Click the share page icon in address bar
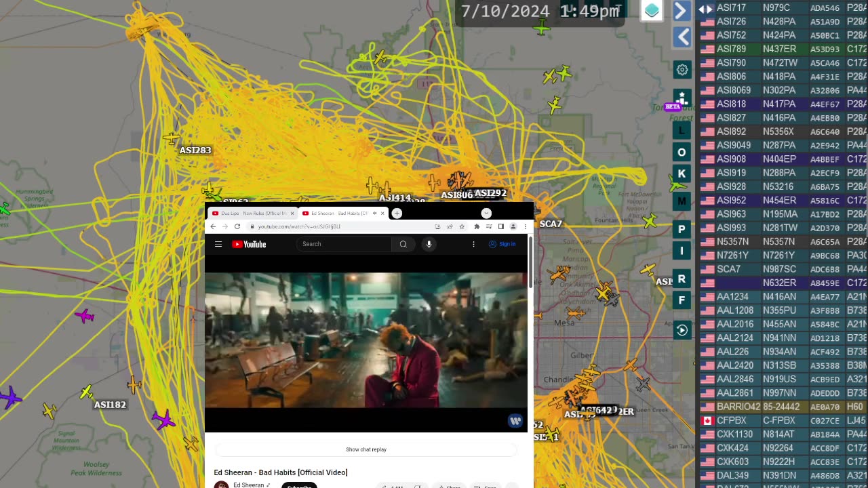 click(x=450, y=226)
